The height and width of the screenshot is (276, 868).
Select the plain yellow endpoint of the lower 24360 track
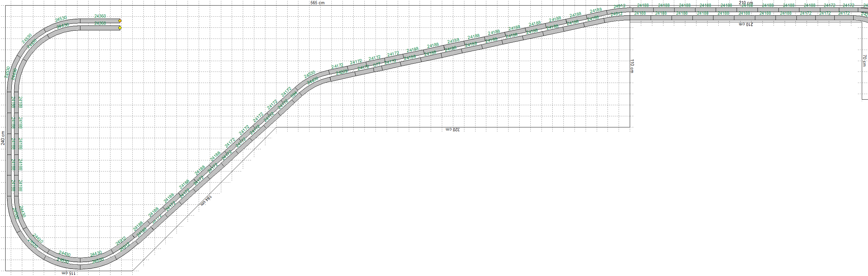(120, 28)
